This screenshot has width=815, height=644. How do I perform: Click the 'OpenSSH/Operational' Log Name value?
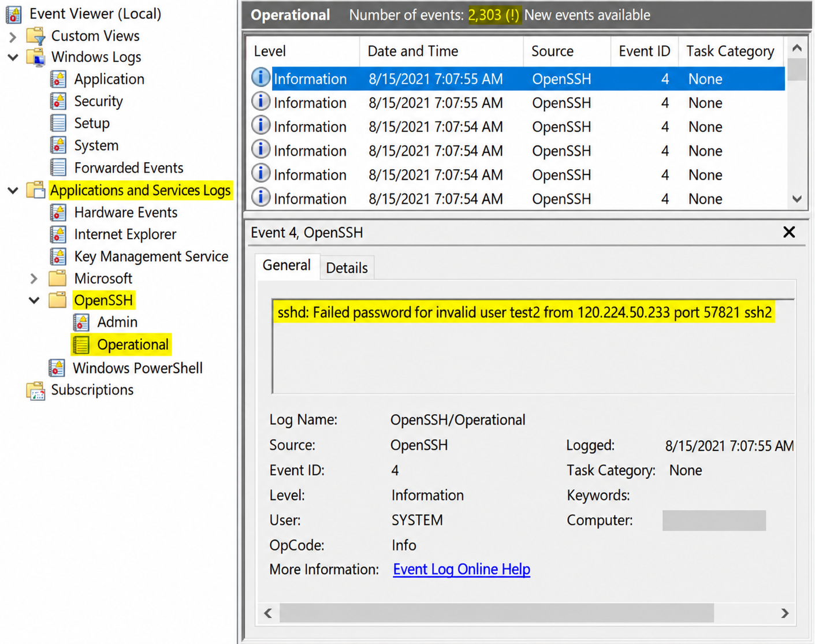click(458, 420)
